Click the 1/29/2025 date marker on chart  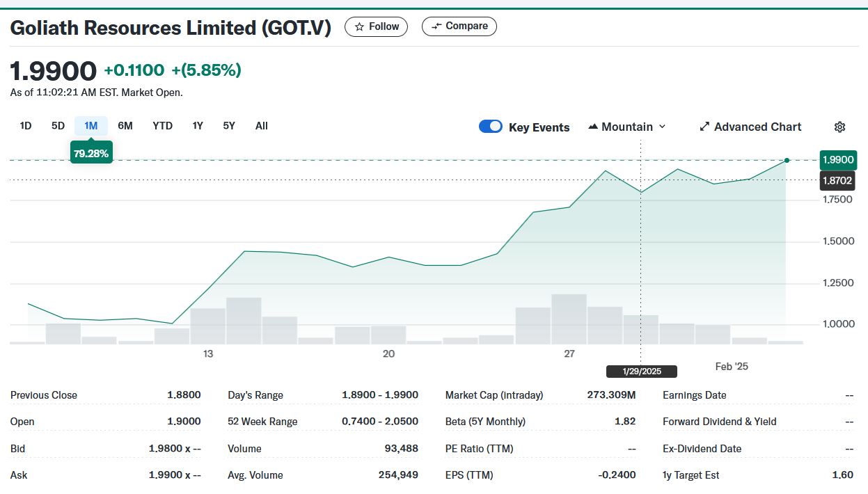pyautogui.click(x=642, y=372)
